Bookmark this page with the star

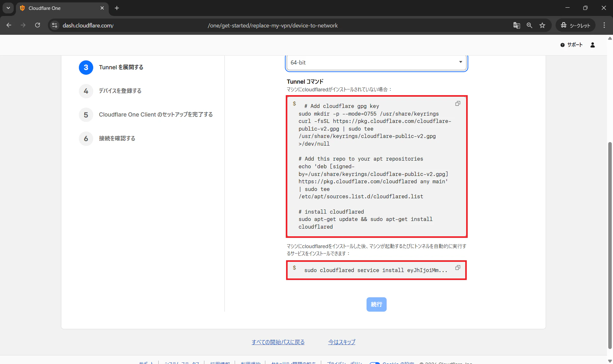pyautogui.click(x=542, y=26)
